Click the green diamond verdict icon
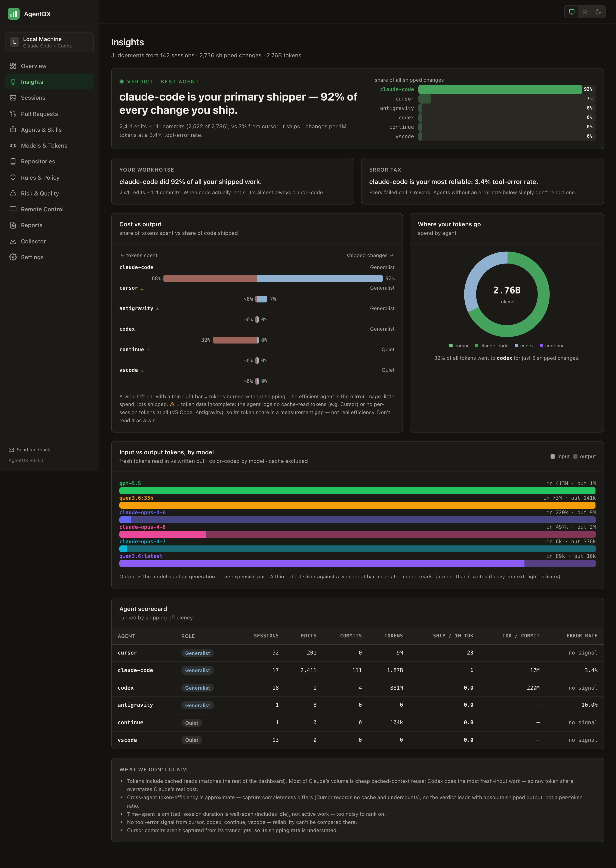Viewport: 616px width, 868px height. [x=122, y=81]
